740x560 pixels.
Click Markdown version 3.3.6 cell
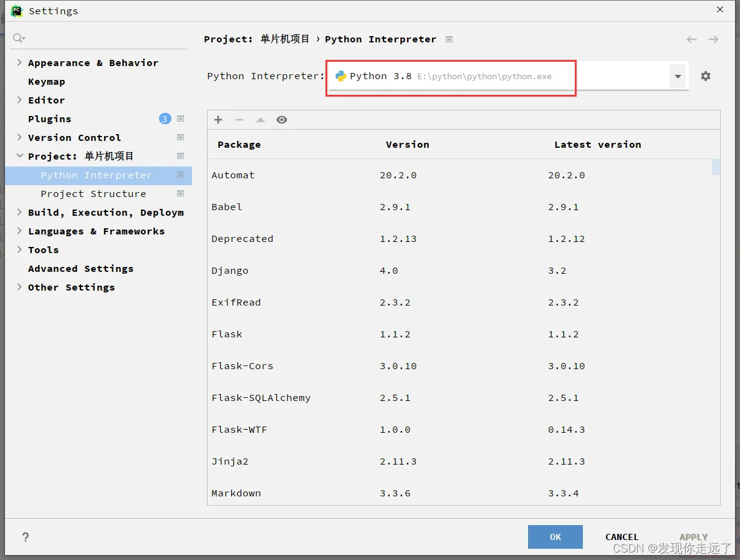coord(395,493)
